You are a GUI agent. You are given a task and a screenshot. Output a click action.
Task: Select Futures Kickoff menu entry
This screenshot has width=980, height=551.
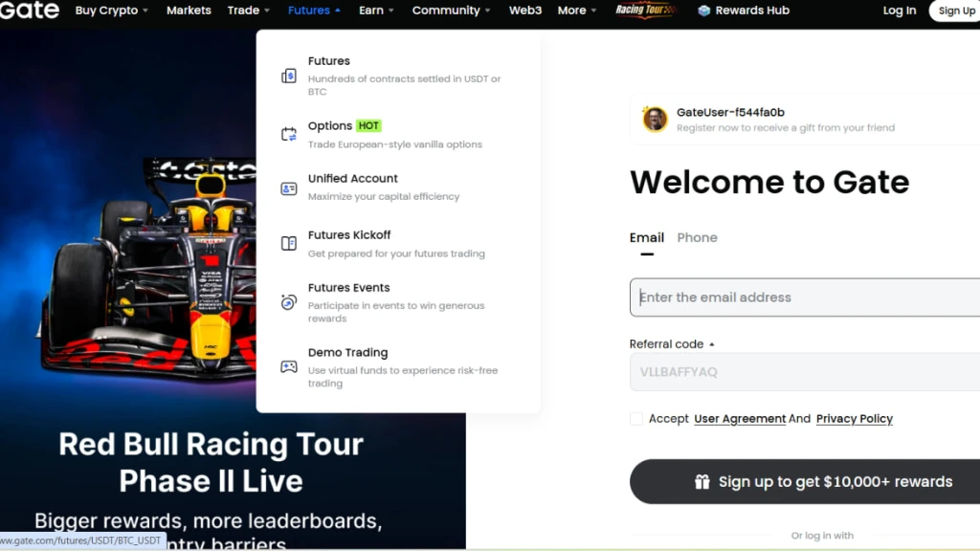pos(398,244)
